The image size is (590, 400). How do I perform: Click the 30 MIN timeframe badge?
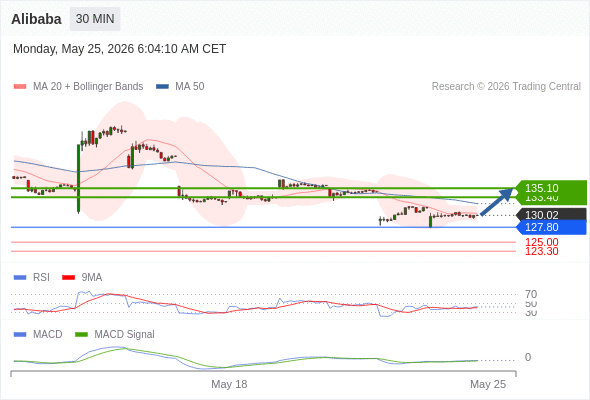pyautogui.click(x=95, y=19)
